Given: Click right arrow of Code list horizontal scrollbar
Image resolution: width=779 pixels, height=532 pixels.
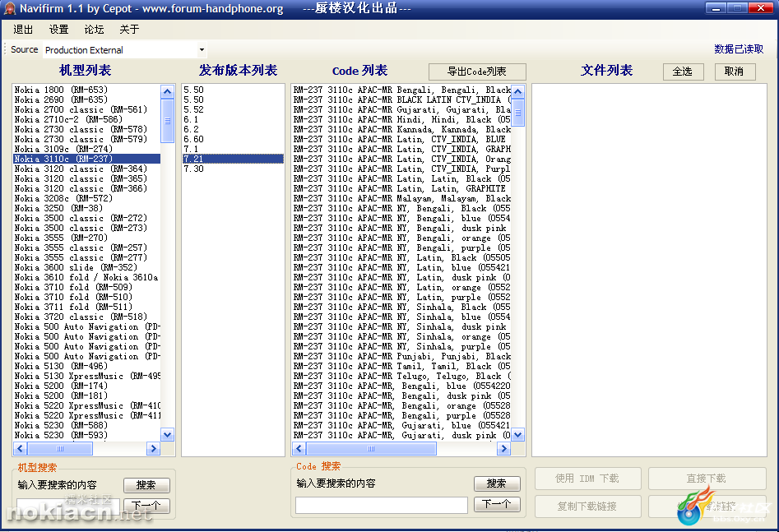Looking at the screenshot, I should 503,449.
